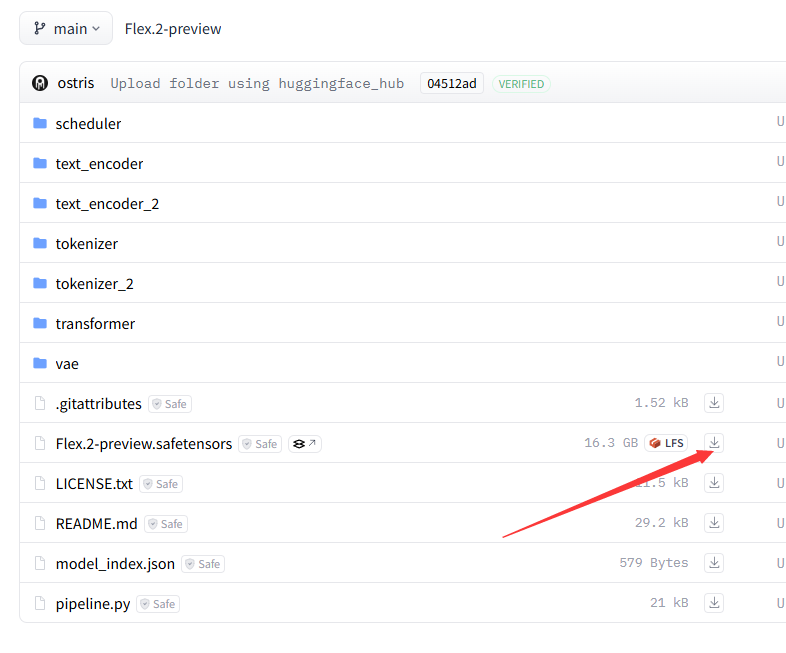Open the pipeline.py file
786x653 pixels.
click(93, 604)
